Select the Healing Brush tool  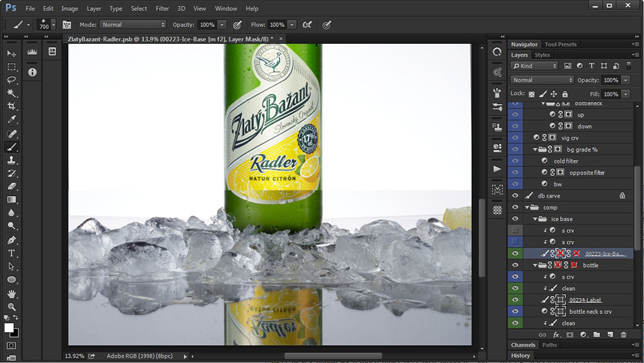coord(12,133)
